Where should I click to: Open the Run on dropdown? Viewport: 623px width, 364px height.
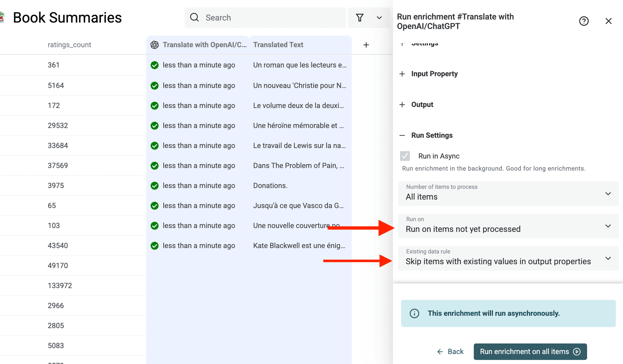[508, 226]
